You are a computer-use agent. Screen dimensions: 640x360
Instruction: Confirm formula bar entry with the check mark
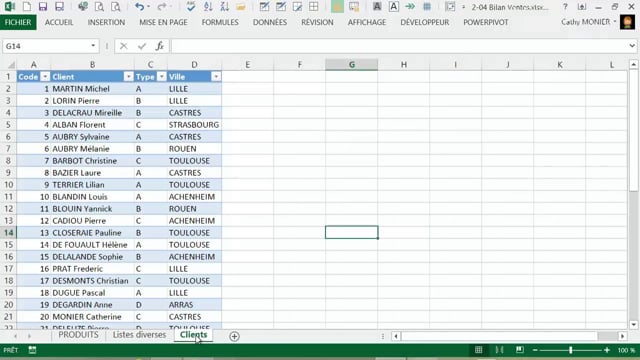[142, 46]
